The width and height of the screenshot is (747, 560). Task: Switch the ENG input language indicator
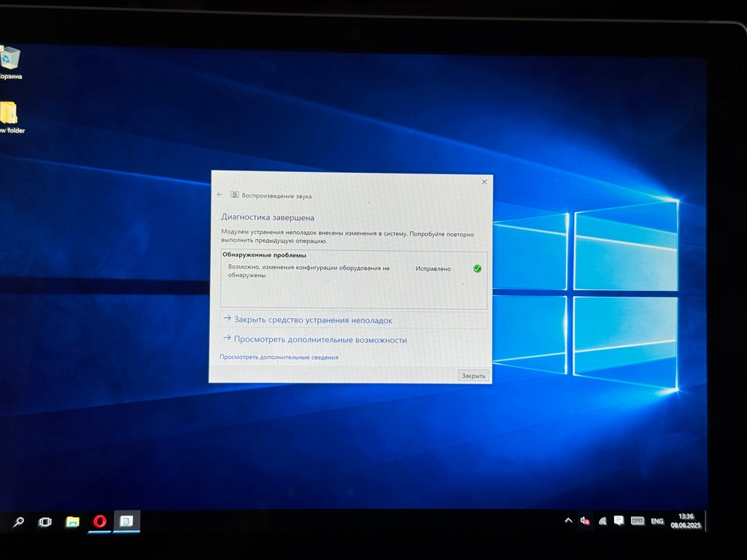[657, 521]
